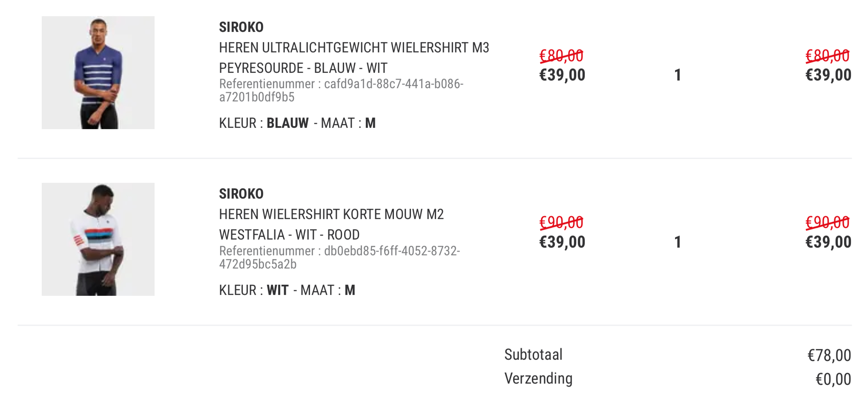Open the blue striped jersey product thumbnail
This screenshot has height=402, width=868.
(x=98, y=72)
